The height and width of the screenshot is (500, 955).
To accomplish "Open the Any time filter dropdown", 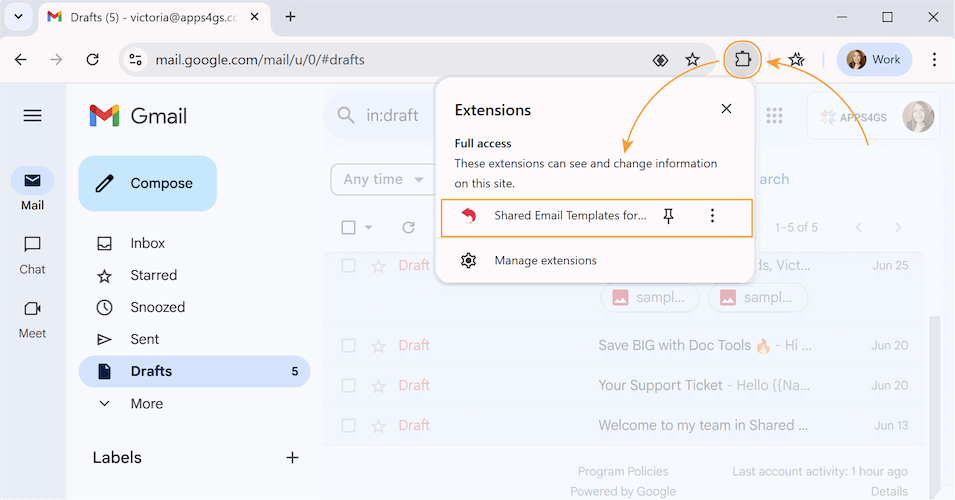I will (383, 180).
